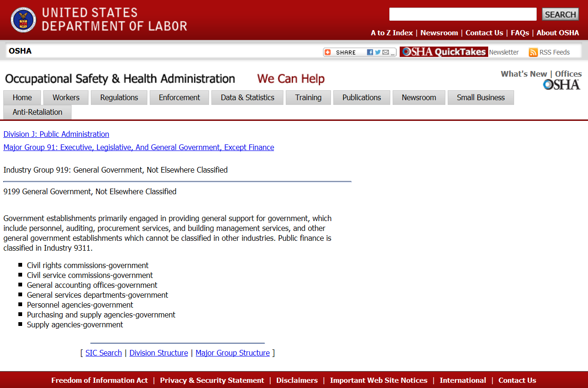The height and width of the screenshot is (388, 588).
Task: Select the Publications tab
Action: point(362,97)
